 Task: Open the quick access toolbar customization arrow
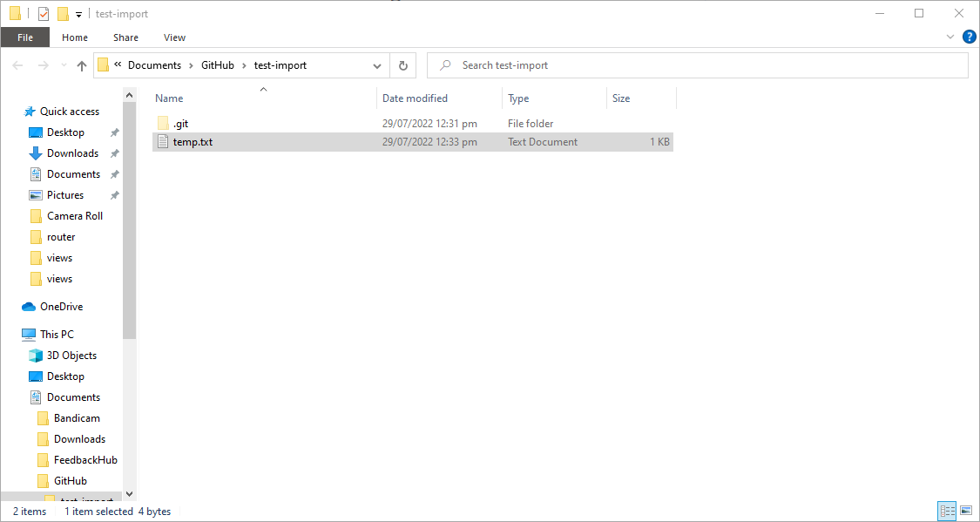[78, 13]
